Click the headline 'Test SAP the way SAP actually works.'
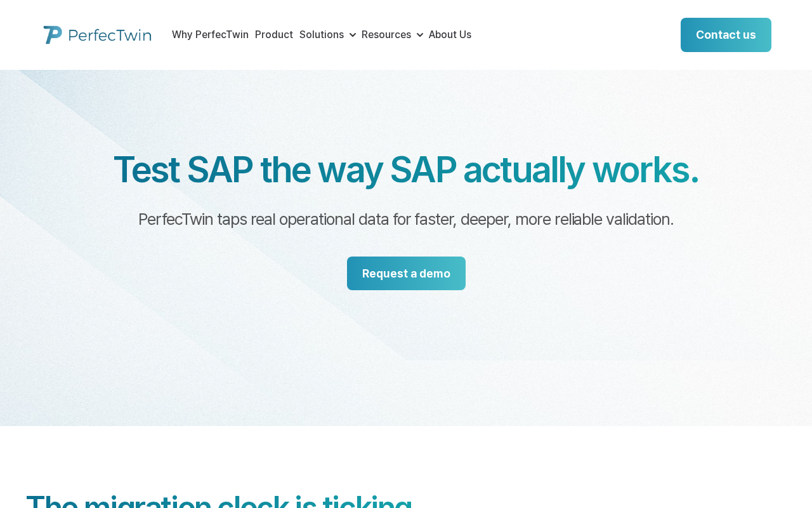Image resolution: width=812 pixels, height=508 pixels. (406, 170)
